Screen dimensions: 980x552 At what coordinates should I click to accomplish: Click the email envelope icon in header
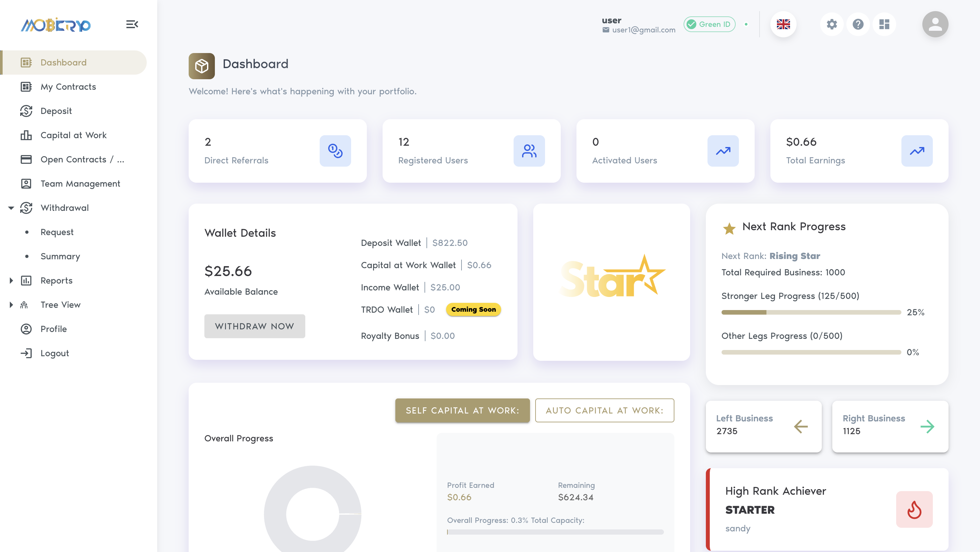click(x=606, y=30)
